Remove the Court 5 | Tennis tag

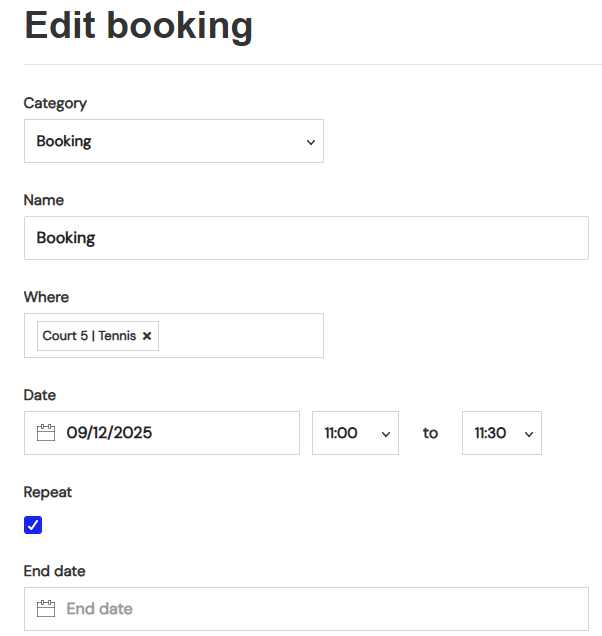tap(147, 336)
